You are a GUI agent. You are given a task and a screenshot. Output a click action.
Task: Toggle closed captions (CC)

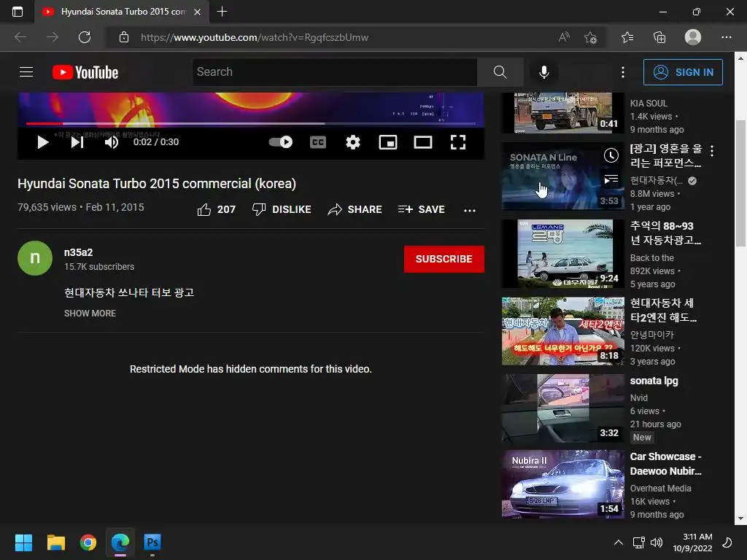point(318,142)
